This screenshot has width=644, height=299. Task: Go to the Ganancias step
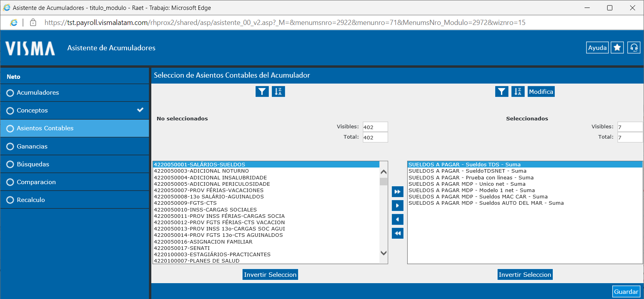tap(75, 147)
